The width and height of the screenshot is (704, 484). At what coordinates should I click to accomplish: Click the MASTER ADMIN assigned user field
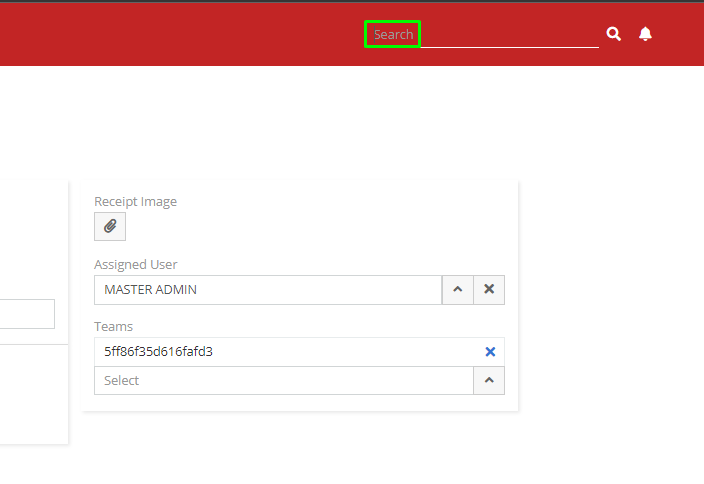click(x=267, y=289)
